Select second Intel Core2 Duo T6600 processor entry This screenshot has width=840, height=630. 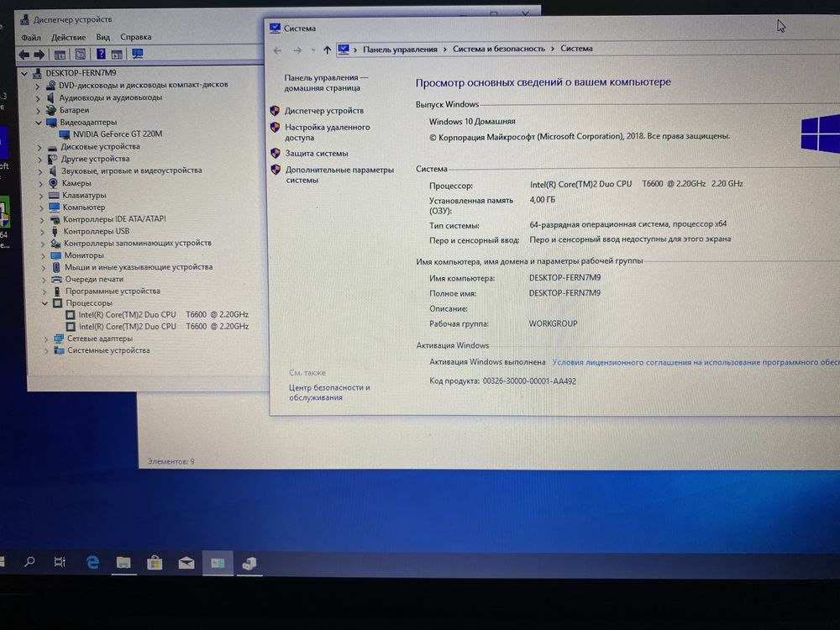(x=164, y=326)
